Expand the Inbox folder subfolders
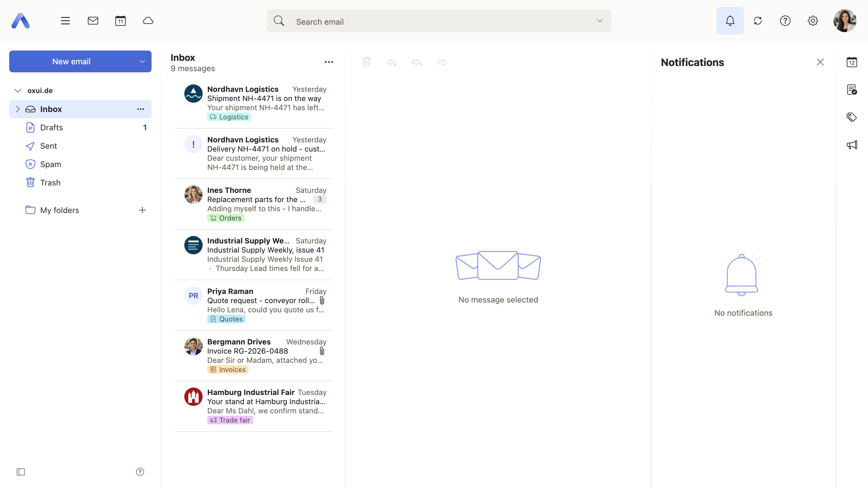 point(18,109)
